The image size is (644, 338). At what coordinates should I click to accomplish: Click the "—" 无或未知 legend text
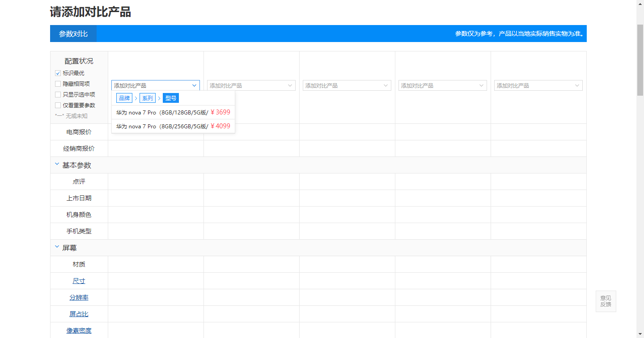tap(71, 116)
